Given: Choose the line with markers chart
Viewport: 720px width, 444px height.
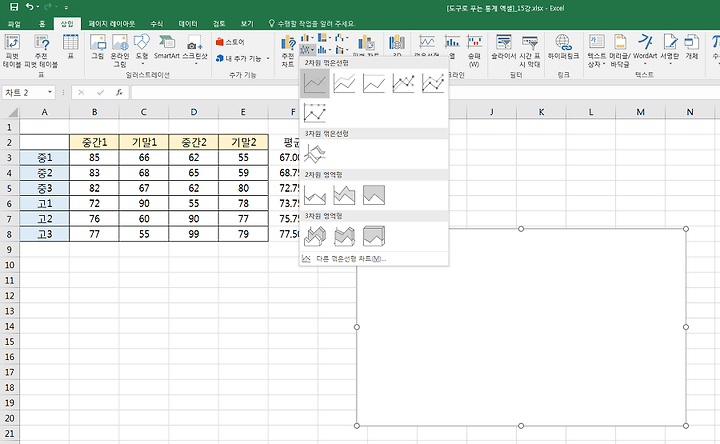Looking at the screenshot, I should click(403, 84).
